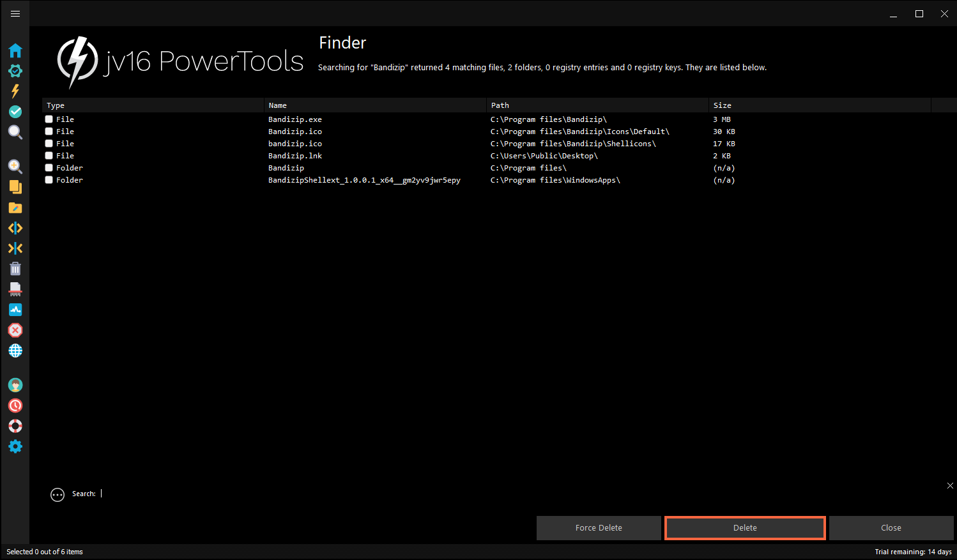Check the box for Bandizip.exe

pyautogui.click(x=49, y=119)
